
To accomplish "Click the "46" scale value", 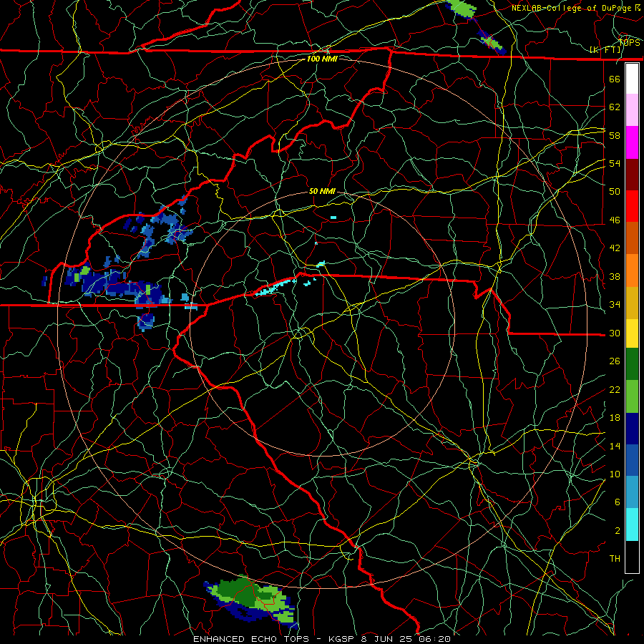I will coord(615,220).
